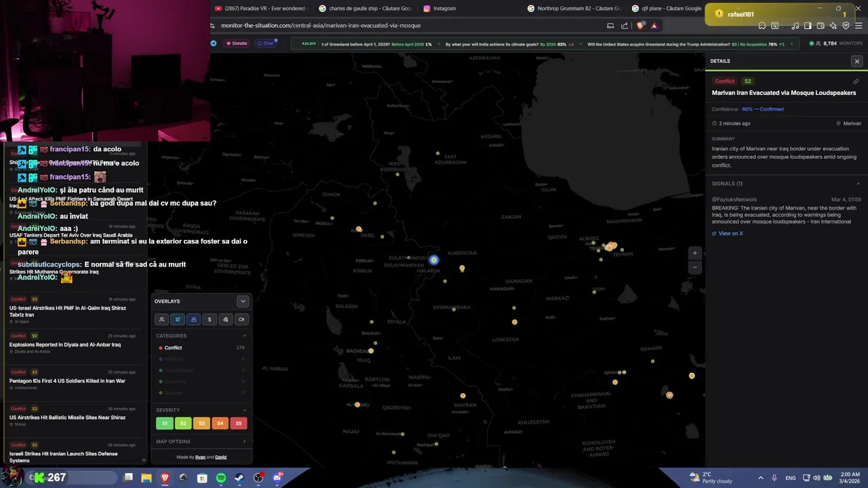Click the Ryan credit link

point(200,457)
